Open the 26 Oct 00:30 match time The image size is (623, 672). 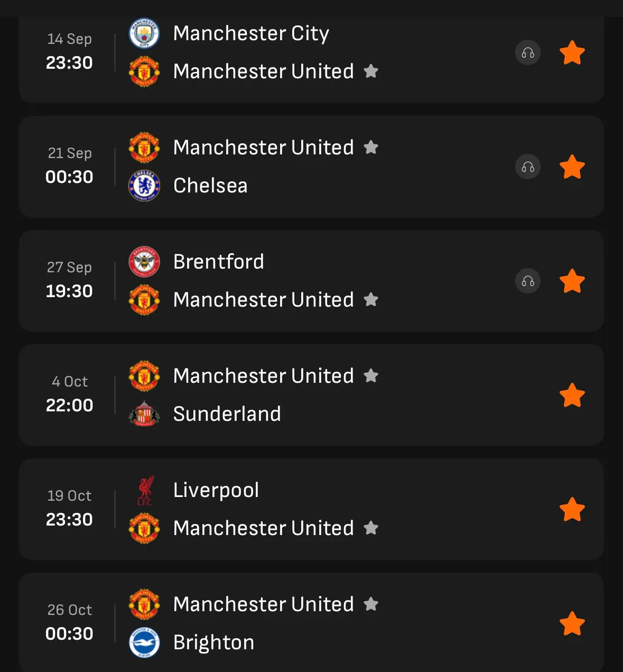coord(69,633)
